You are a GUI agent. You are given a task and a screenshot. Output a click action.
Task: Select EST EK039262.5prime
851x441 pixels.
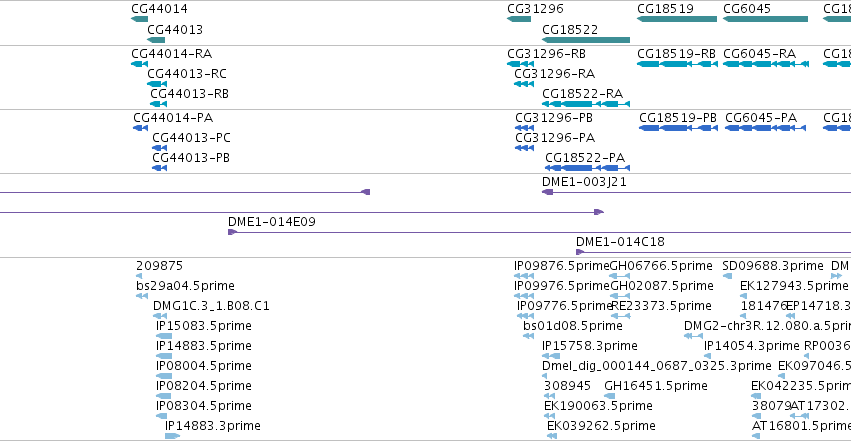pyautogui.click(x=552, y=436)
